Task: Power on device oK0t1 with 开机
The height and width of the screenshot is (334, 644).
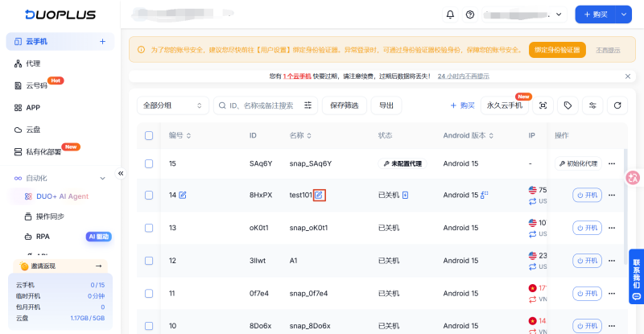Action: point(588,228)
